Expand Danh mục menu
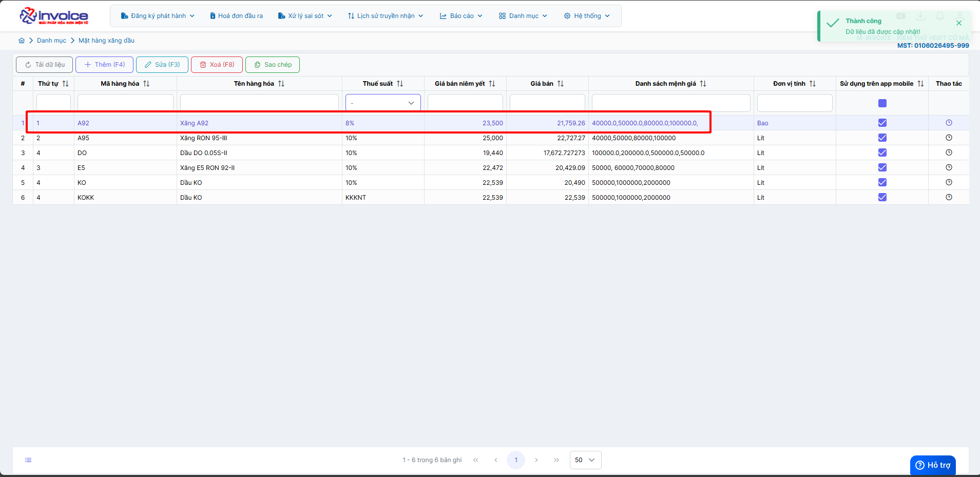 click(x=523, y=16)
